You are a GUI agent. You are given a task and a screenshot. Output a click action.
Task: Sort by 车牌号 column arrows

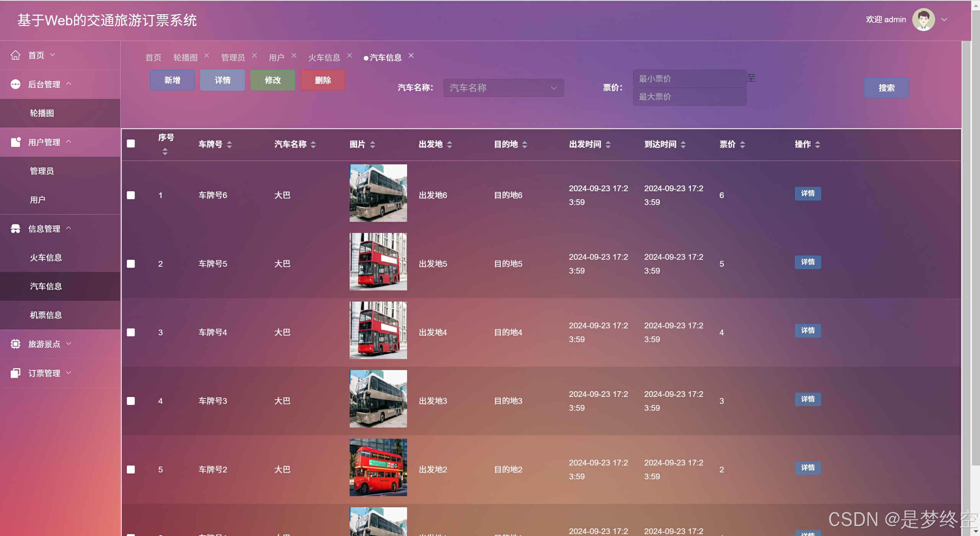point(229,144)
